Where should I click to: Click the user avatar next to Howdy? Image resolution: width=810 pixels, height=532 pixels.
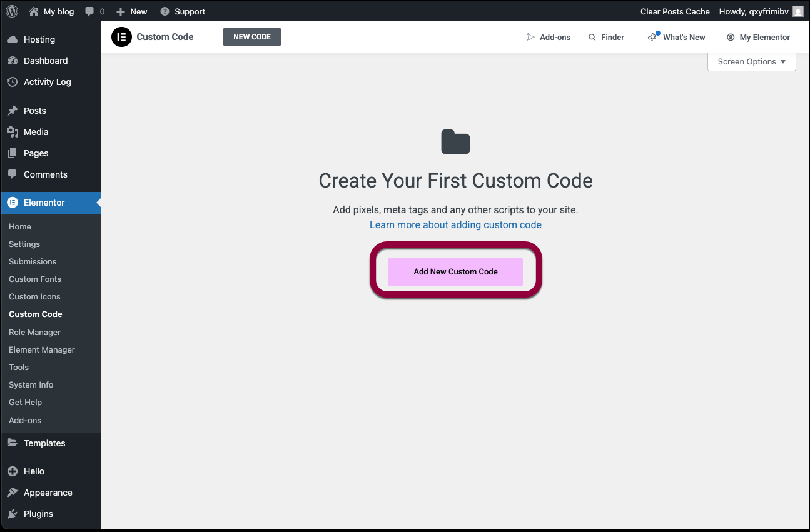click(797, 11)
